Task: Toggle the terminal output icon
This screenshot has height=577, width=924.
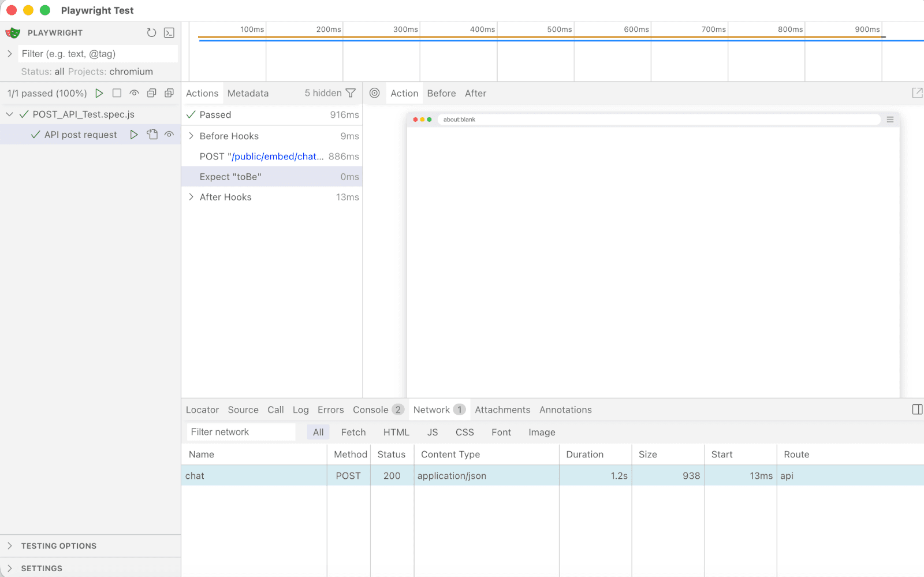Action: pyautogui.click(x=169, y=33)
